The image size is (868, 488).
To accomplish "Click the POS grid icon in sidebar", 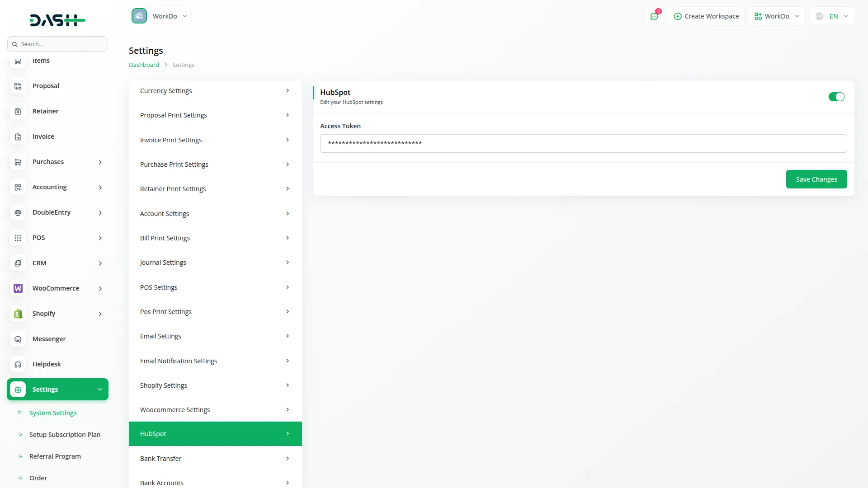I will pos(18,238).
